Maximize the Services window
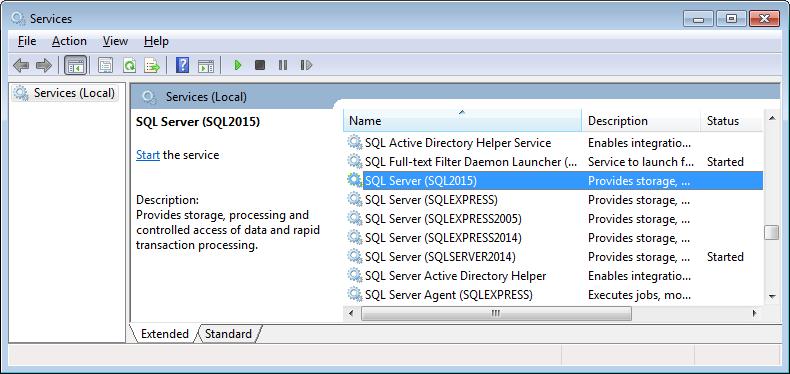This screenshot has width=790, height=374. tap(731, 19)
